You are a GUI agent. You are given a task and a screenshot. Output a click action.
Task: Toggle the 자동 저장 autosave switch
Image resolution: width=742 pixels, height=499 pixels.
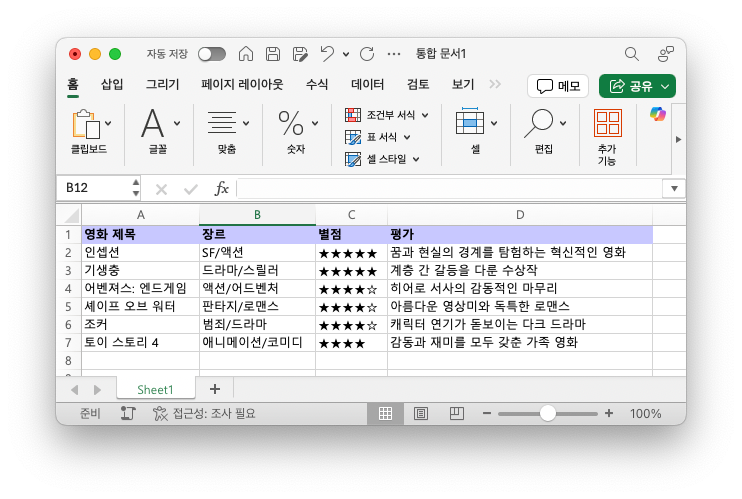[211, 54]
